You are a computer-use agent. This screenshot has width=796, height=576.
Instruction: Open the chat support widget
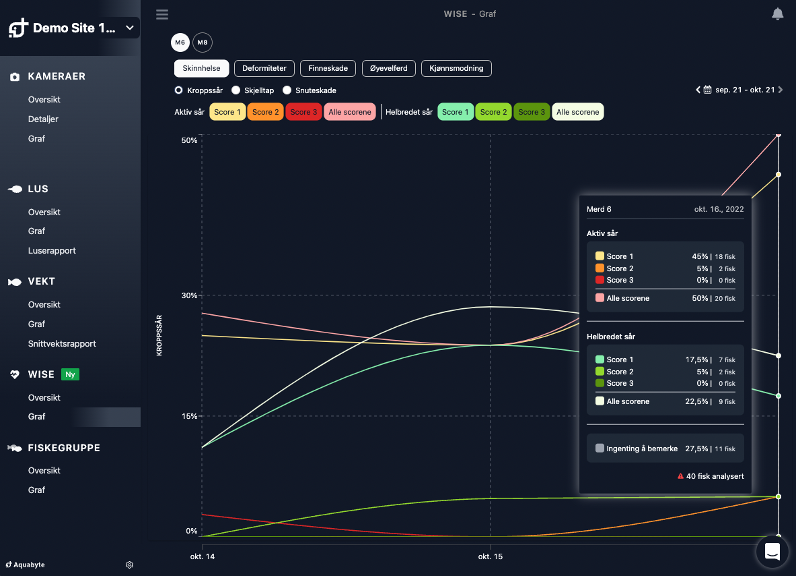772,550
